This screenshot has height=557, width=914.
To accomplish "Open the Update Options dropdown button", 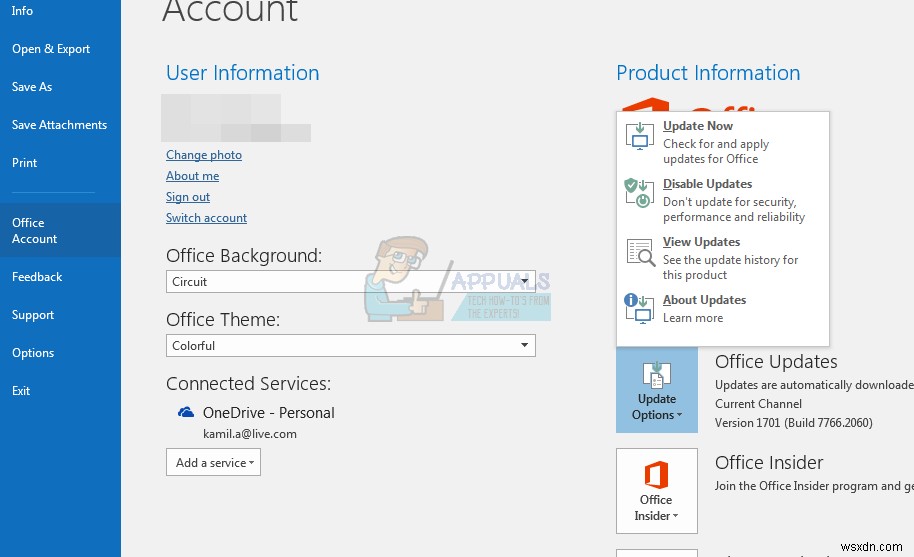I will (x=657, y=390).
